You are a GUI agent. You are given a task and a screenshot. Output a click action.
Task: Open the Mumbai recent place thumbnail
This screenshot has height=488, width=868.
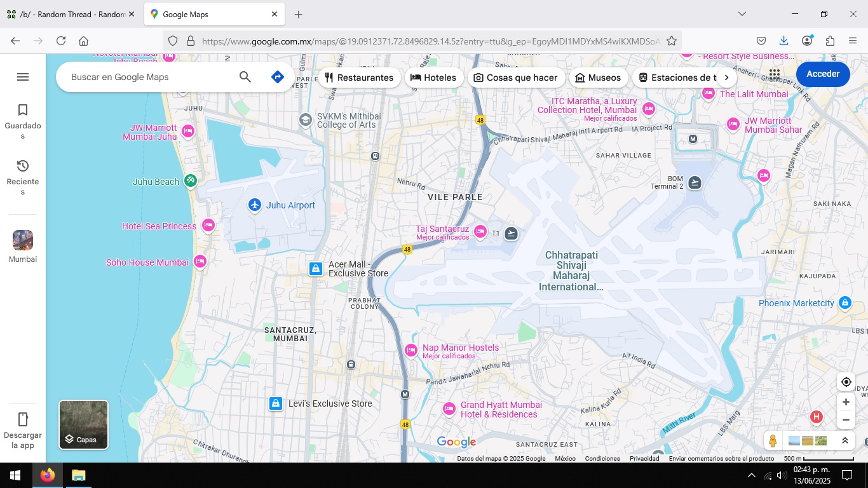tap(23, 247)
